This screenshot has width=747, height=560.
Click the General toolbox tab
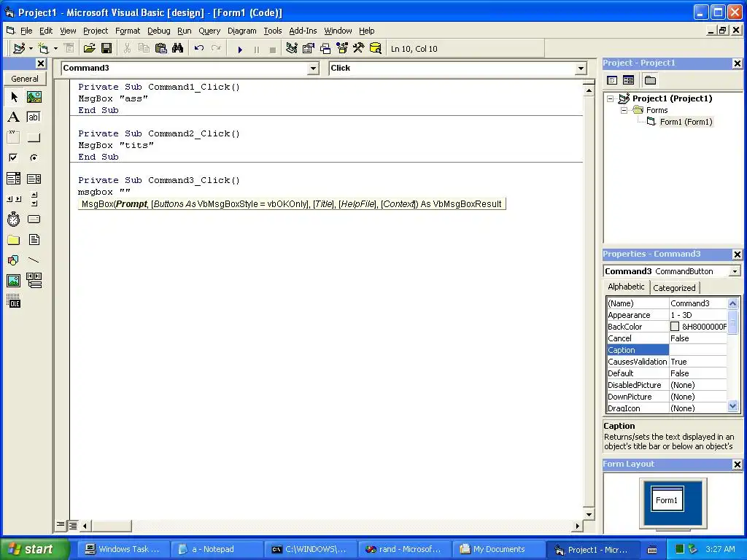(25, 79)
